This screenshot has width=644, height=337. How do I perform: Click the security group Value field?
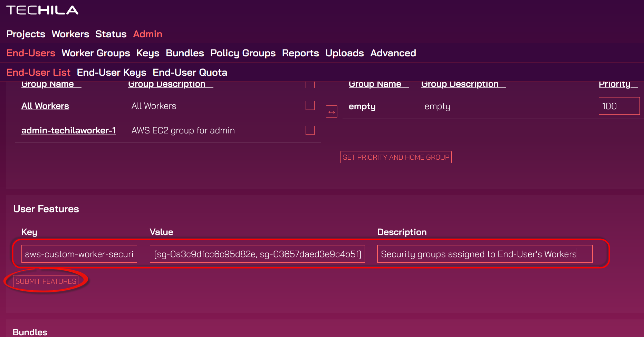tap(257, 254)
